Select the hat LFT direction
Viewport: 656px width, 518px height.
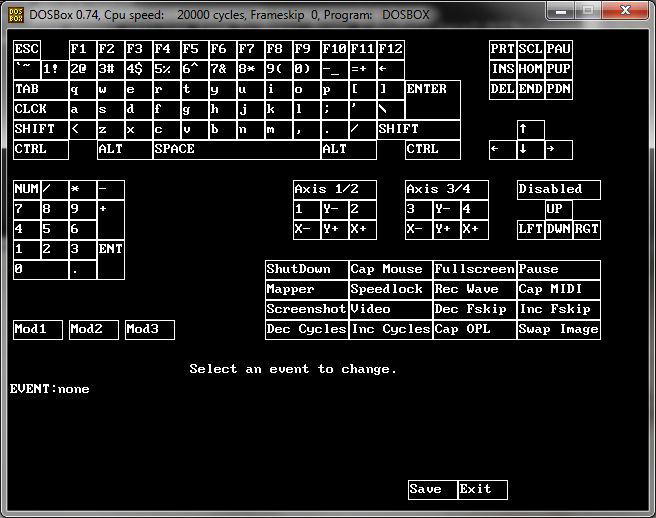tap(531, 229)
